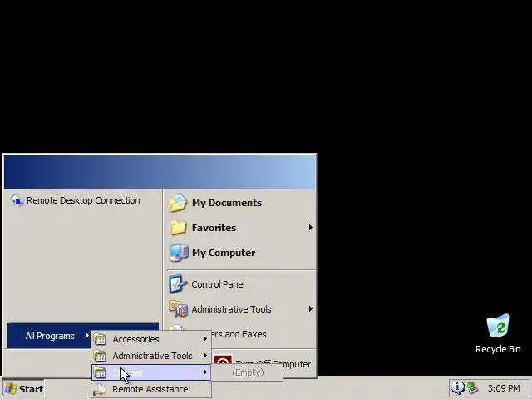The width and height of the screenshot is (532, 399).
Task: Open My Computer label in Start menu
Action: coord(224,253)
